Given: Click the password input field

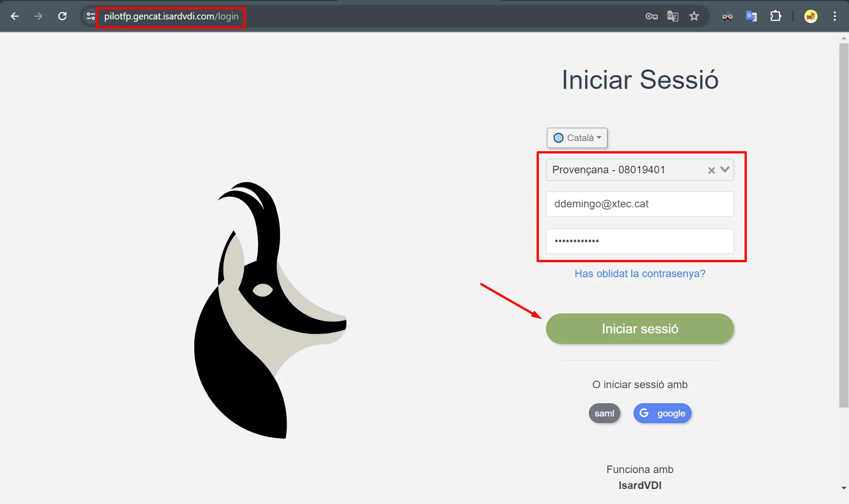Looking at the screenshot, I should pyautogui.click(x=639, y=241).
